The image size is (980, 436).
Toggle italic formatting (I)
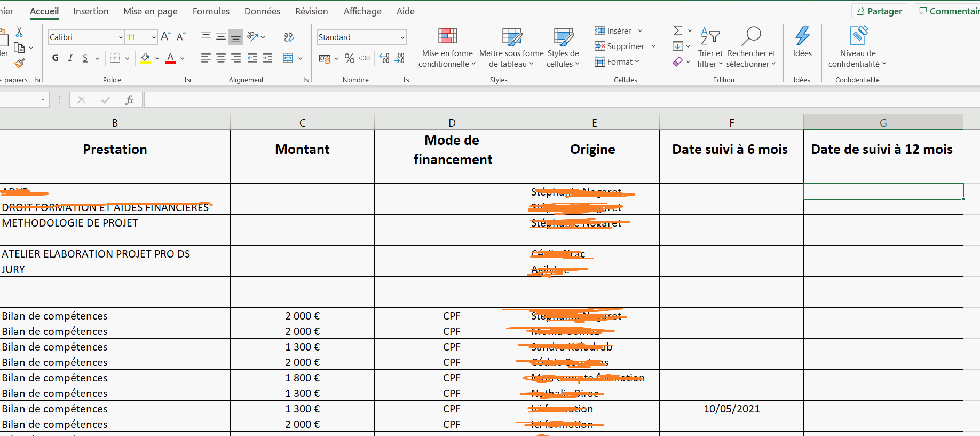(70, 58)
